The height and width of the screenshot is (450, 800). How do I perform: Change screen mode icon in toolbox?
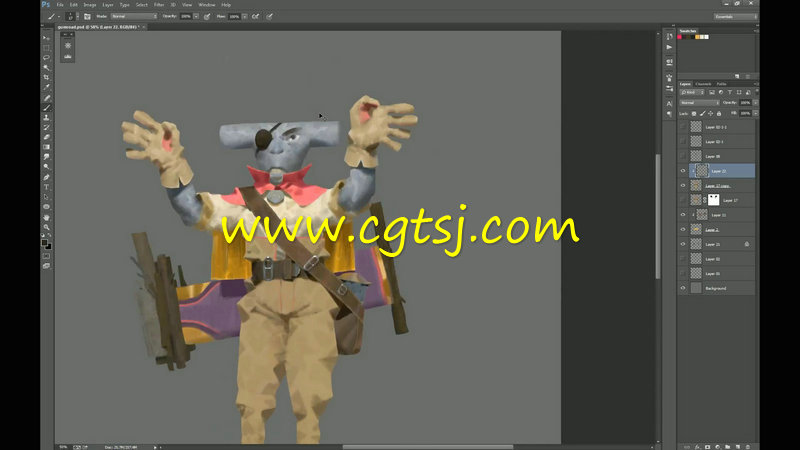(46, 266)
